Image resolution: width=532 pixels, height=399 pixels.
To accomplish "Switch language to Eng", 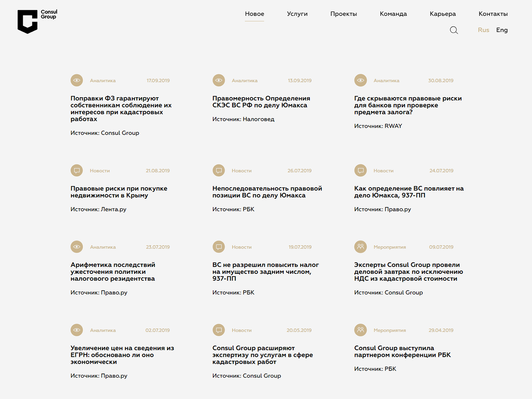I will click(501, 30).
